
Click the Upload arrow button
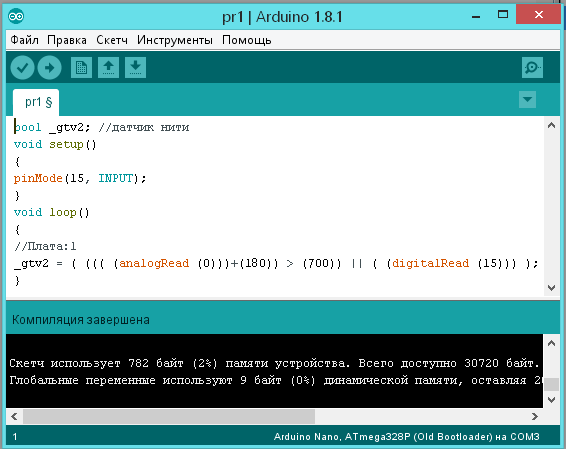pos(49,67)
